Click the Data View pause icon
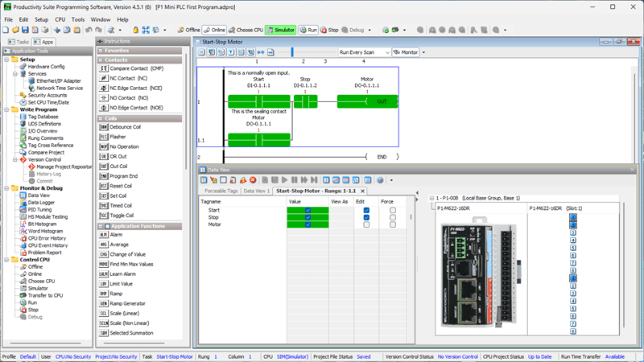Screen dimensions: 644x362 294,180
